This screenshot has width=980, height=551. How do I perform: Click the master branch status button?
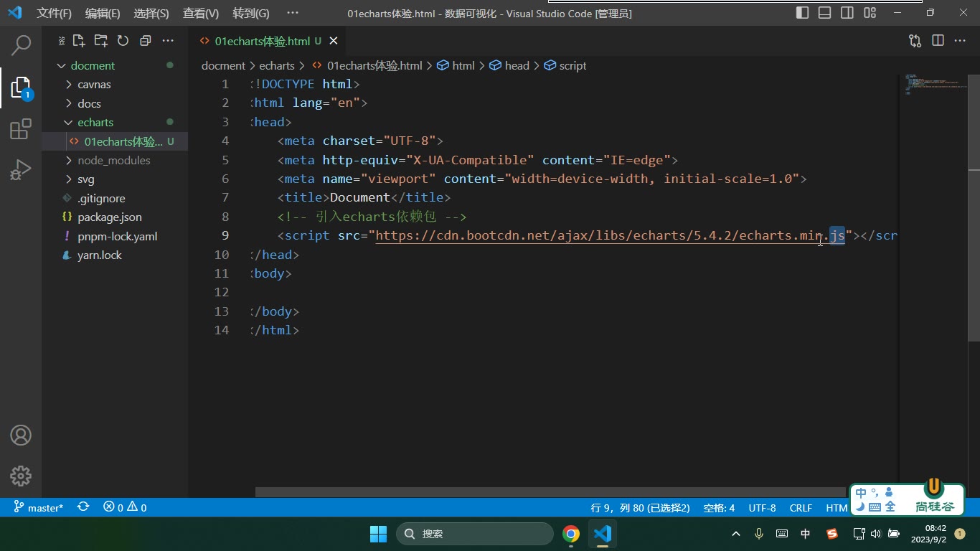point(39,507)
